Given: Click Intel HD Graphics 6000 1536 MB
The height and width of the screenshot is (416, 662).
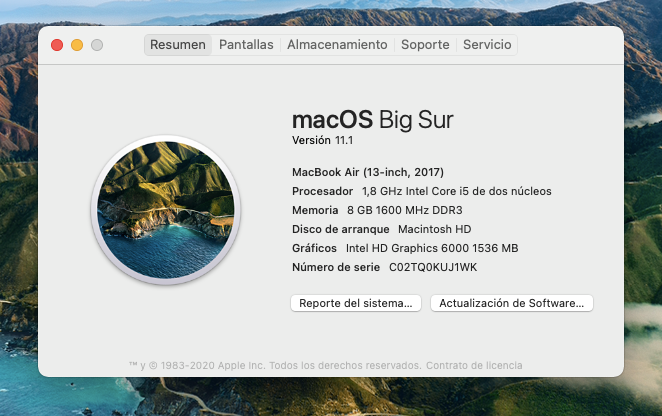Looking at the screenshot, I should [432, 248].
